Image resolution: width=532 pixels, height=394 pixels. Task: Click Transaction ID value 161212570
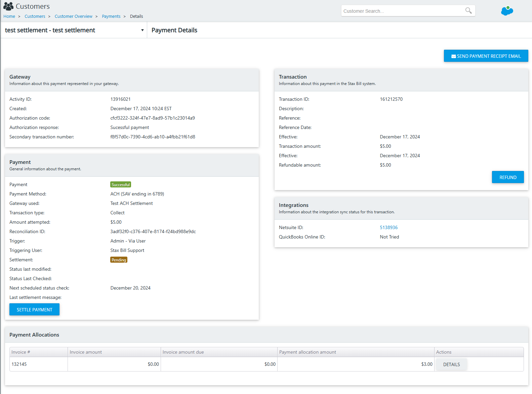(391, 99)
